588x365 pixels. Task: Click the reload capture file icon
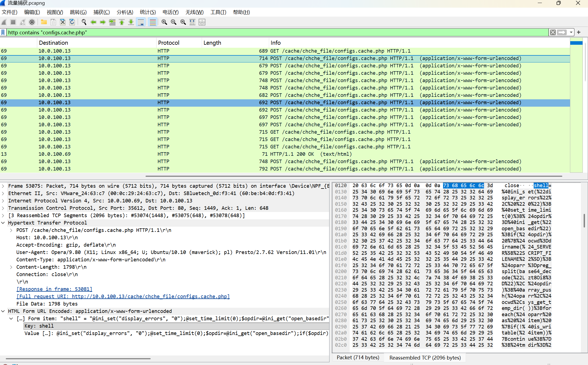[72, 22]
